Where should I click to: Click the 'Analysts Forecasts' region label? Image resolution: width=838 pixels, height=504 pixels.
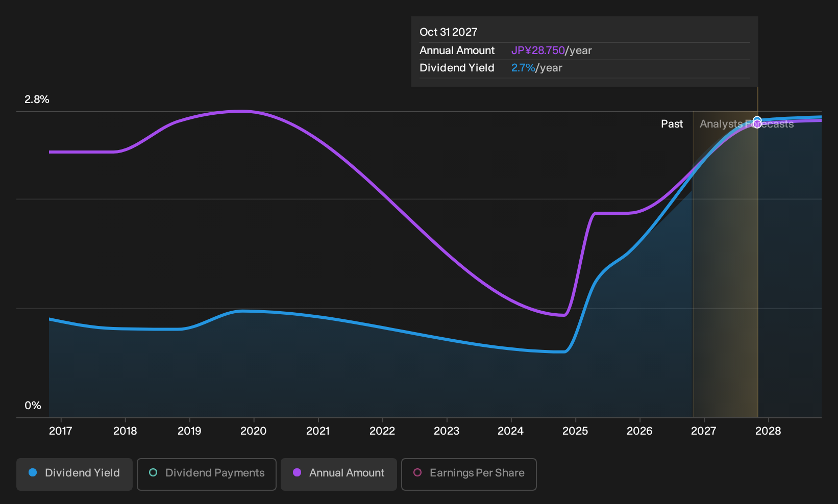click(747, 124)
